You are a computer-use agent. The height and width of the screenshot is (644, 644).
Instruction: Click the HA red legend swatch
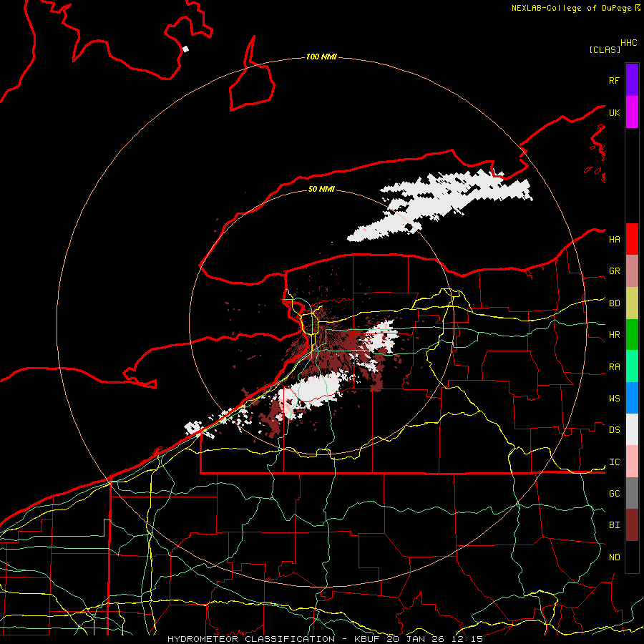(x=632, y=239)
